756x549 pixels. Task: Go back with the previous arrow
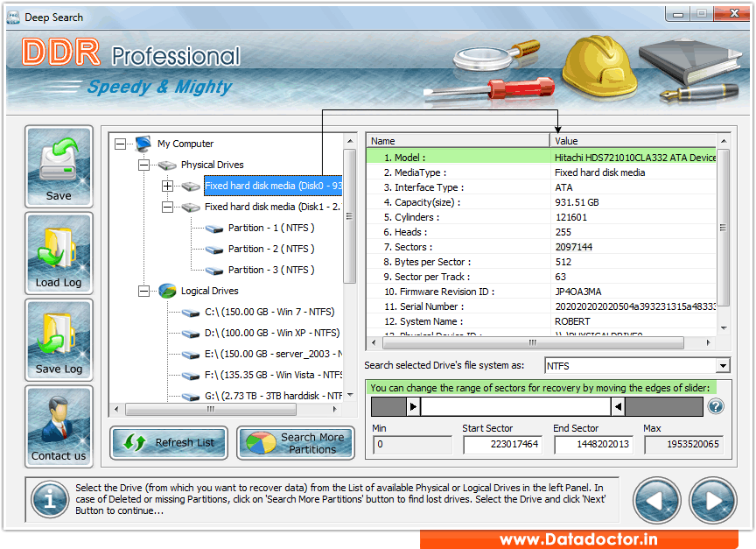tap(656, 501)
